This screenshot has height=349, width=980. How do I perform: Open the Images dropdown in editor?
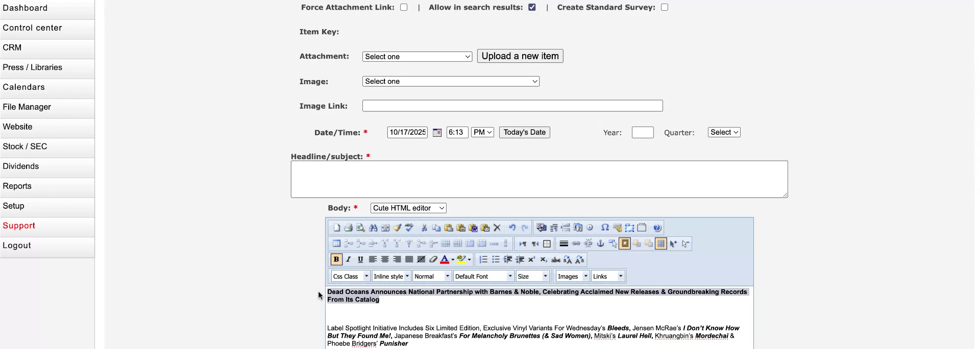(572, 277)
